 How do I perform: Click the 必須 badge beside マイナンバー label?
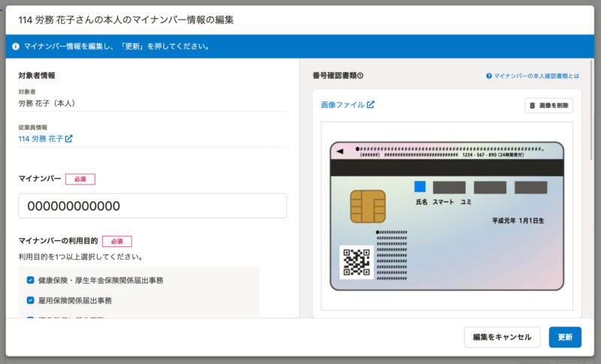(80, 179)
